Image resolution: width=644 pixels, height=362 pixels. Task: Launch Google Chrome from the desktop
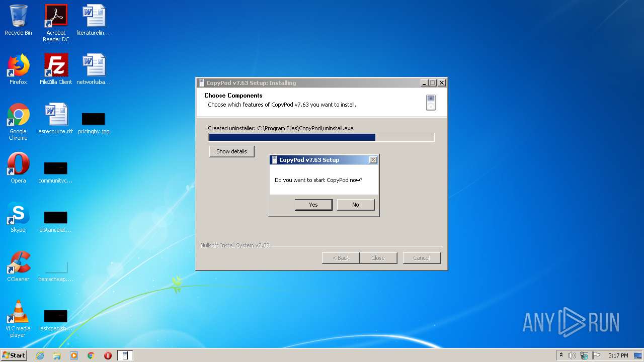(x=18, y=122)
